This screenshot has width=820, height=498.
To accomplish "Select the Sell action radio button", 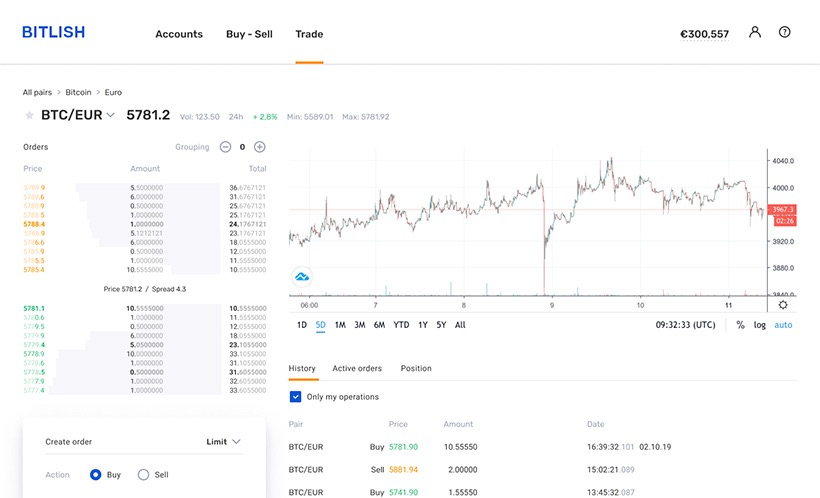I will [x=143, y=475].
